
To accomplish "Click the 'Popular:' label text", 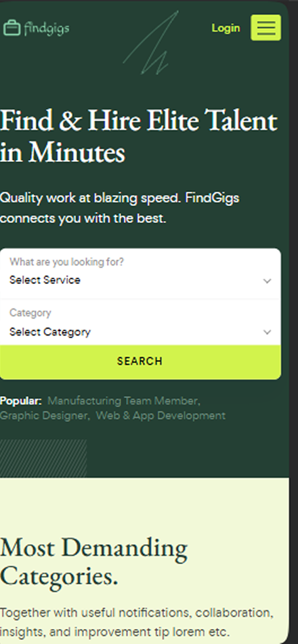I will tap(20, 401).
